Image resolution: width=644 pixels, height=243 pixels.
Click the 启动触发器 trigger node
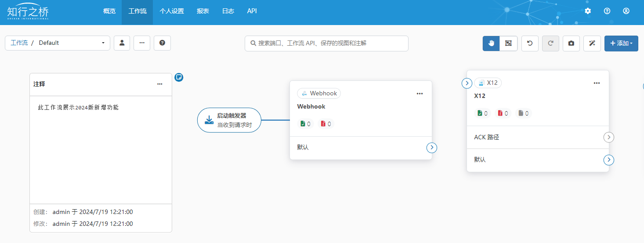[x=229, y=120]
